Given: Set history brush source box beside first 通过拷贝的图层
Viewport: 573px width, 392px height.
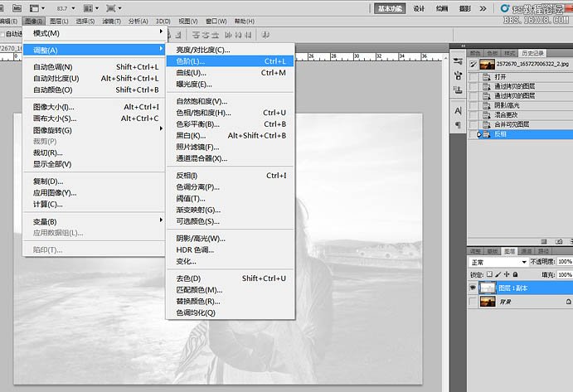Looking at the screenshot, I should (x=473, y=86).
